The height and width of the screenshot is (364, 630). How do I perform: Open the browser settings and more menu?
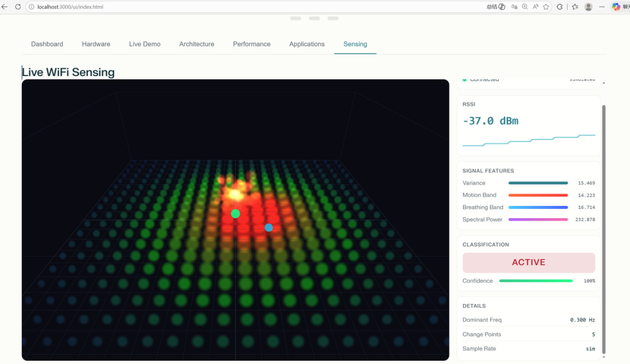click(x=602, y=7)
